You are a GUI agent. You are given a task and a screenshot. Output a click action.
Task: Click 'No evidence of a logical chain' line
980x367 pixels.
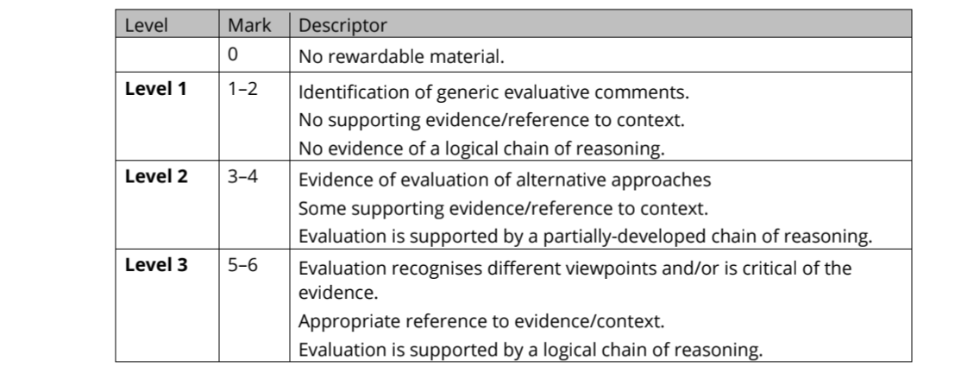coord(481,149)
